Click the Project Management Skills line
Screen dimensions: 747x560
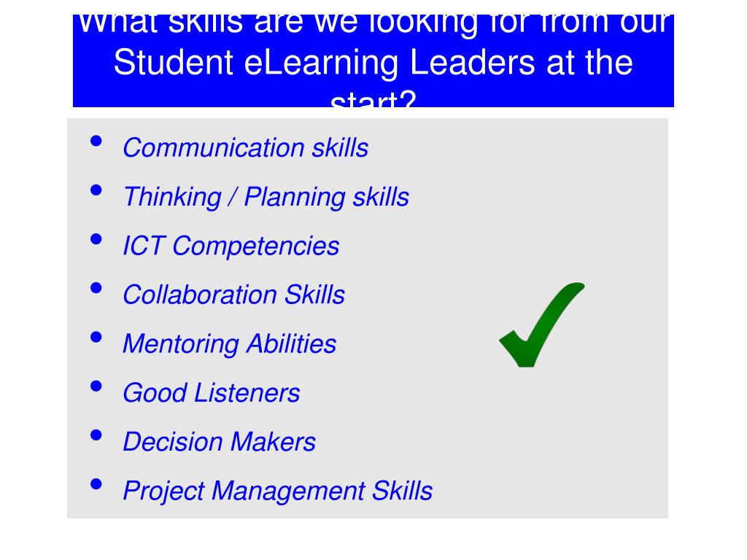pyautogui.click(x=278, y=491)
